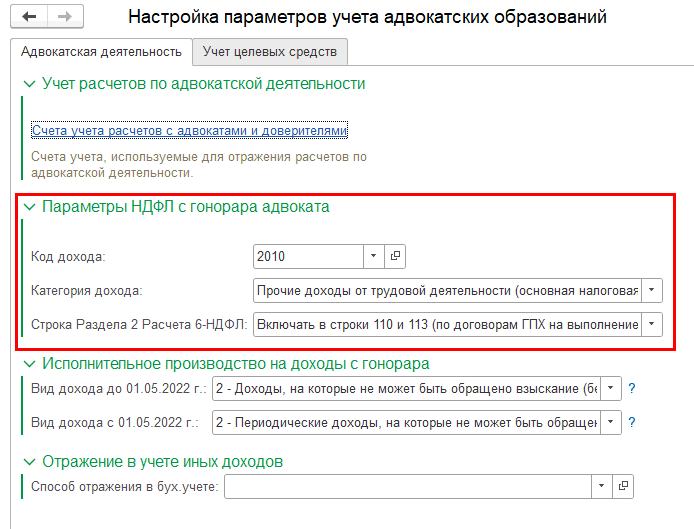
Task: Open selection form for Код дохода
Action: (x=396, y=257)
